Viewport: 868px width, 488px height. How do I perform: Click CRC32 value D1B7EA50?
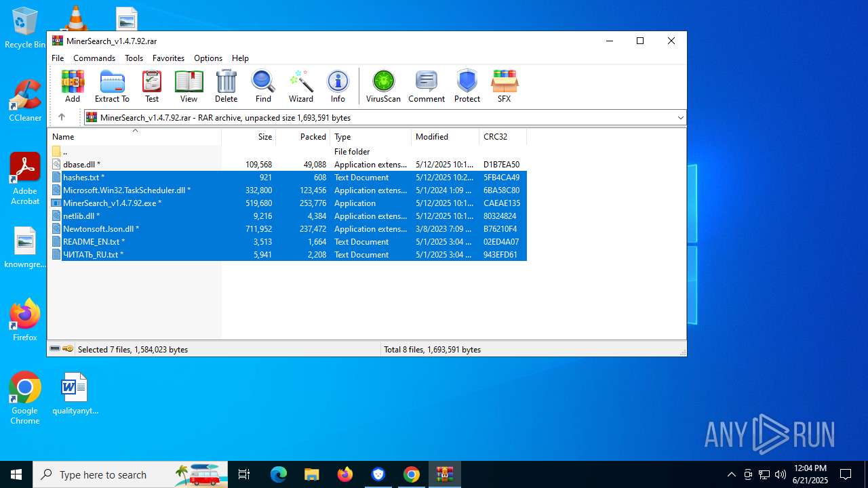click(501, 165)
